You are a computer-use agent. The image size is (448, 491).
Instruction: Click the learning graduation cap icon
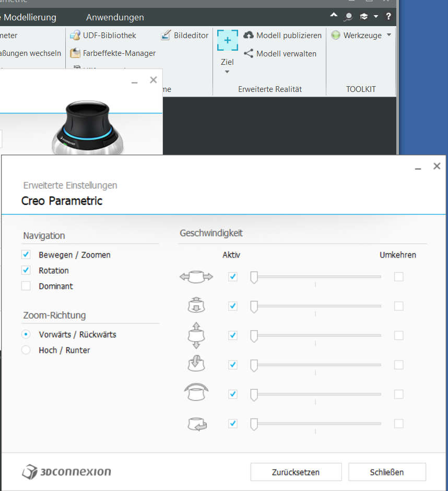tap(364, 16)
